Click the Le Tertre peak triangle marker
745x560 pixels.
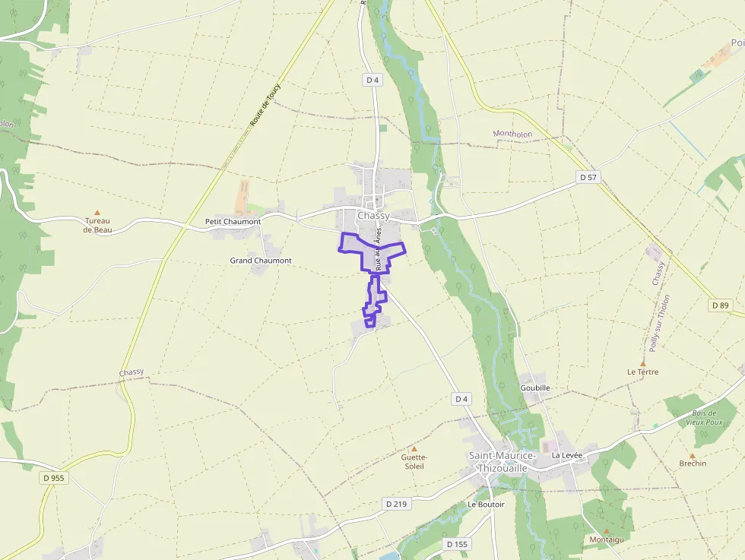[x=643, y=364]
